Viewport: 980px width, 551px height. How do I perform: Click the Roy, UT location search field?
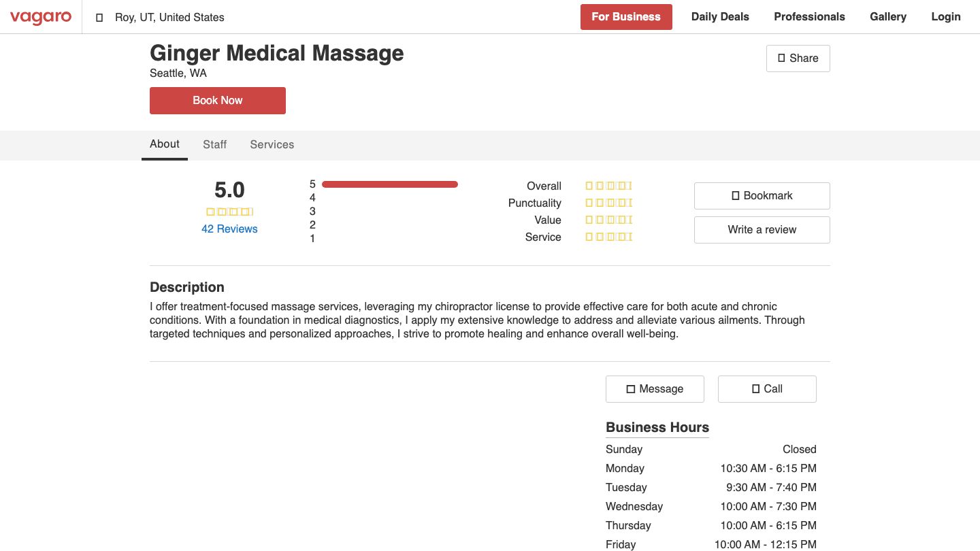pyautogui.click(x=169, y=17)
